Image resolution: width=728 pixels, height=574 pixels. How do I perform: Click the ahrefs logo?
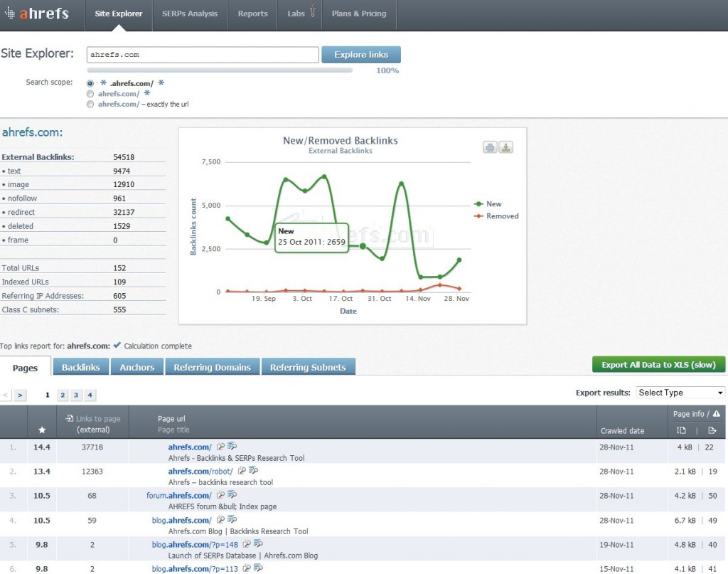point(37,14)
